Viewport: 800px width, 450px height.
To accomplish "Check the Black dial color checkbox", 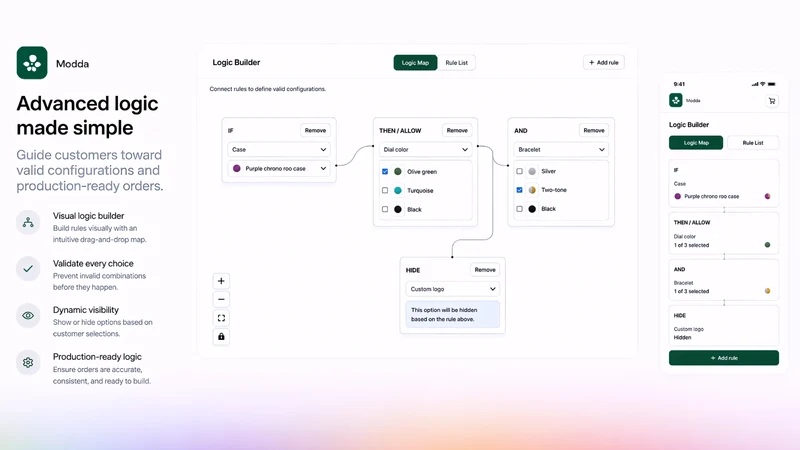I will click(x=385, y=209).
